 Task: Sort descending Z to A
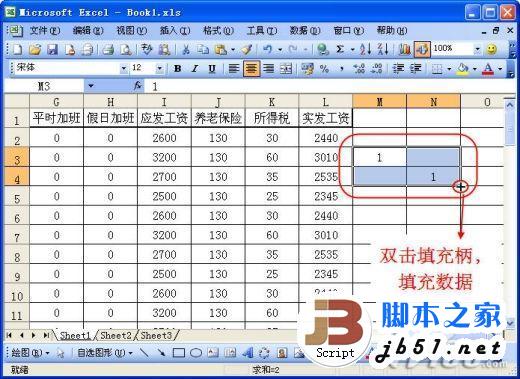pos(383,50)
